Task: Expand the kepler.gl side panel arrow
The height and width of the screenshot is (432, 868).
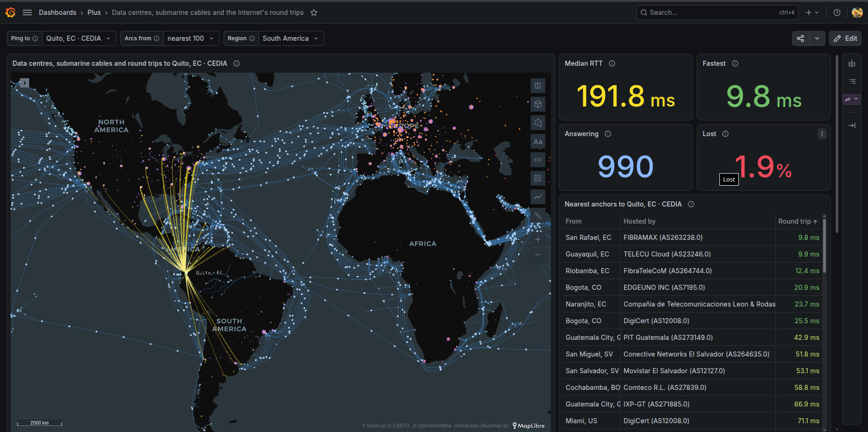Action: (x=25, y=83)
